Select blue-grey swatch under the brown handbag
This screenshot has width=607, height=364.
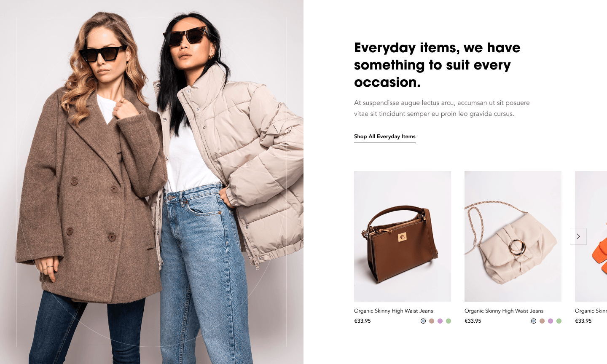423,321
